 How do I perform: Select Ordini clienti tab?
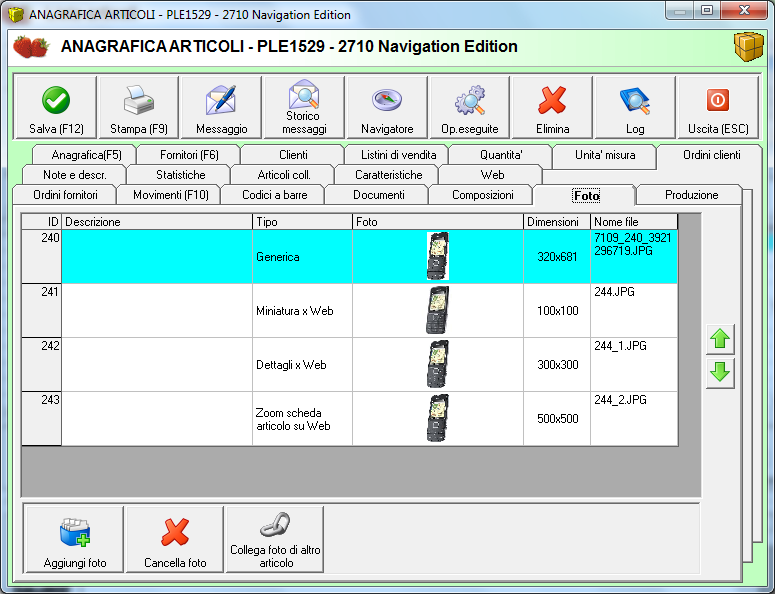point(711,156)
